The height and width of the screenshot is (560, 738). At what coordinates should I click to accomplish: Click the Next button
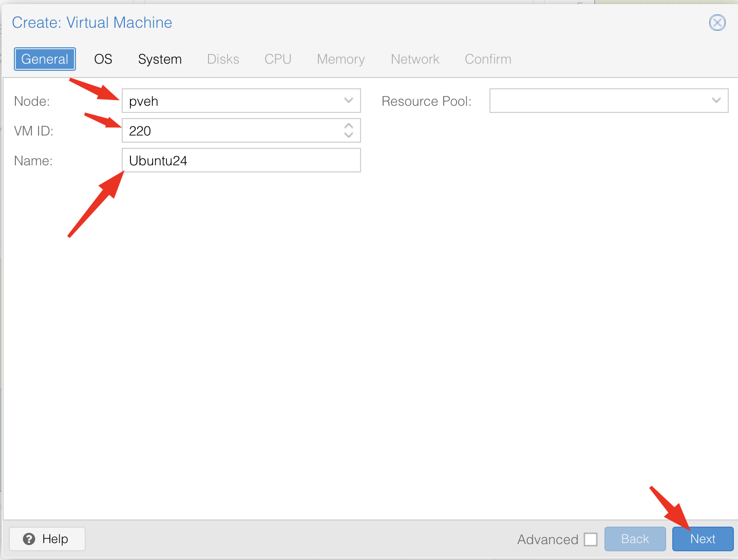703,539
